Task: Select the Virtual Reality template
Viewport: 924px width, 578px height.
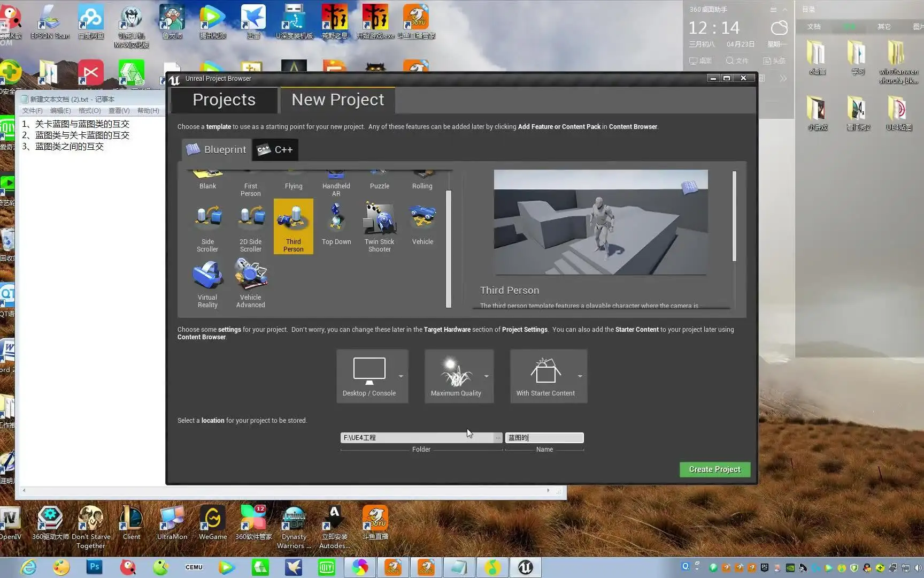Action: [x=207, y=283]
